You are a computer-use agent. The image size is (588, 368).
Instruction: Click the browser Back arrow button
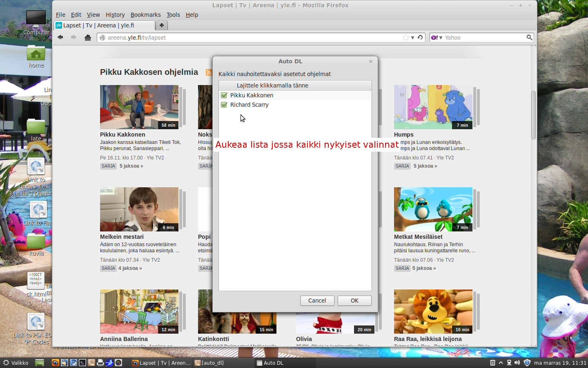pos(60,38)
